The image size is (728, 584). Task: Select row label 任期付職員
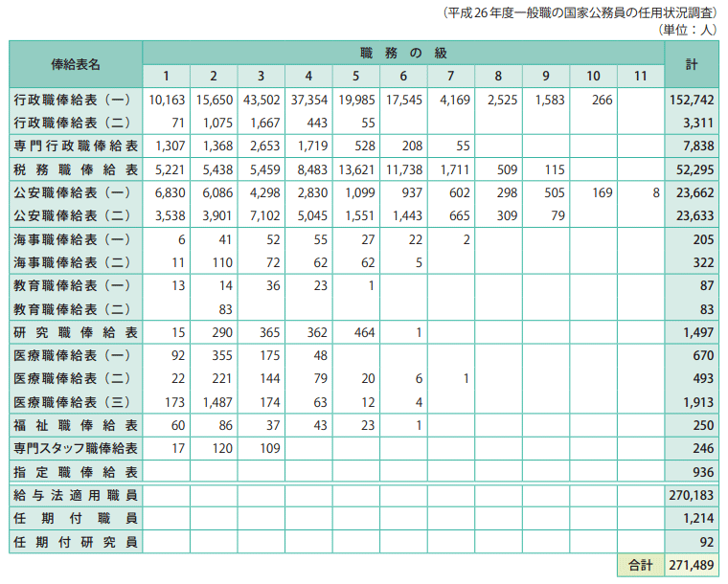tap(76, 518)
